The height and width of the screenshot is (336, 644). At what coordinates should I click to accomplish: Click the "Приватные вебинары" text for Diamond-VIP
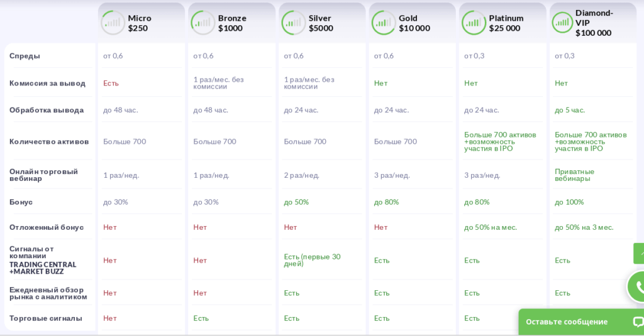pyautogui.click(x=574, y=175)
